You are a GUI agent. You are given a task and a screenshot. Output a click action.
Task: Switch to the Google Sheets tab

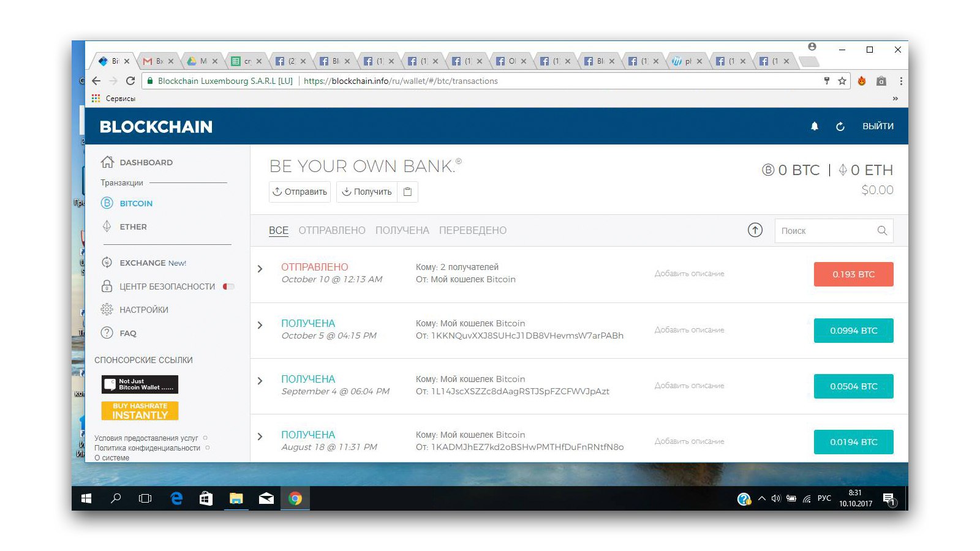[x=246, y=61]
